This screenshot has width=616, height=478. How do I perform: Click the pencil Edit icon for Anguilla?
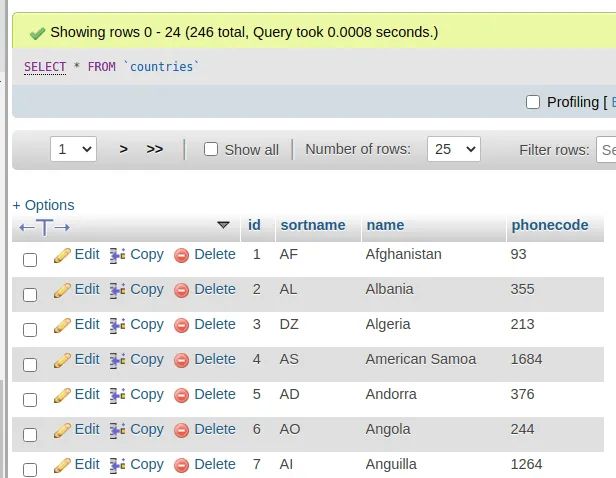click(x=62, y=465)
